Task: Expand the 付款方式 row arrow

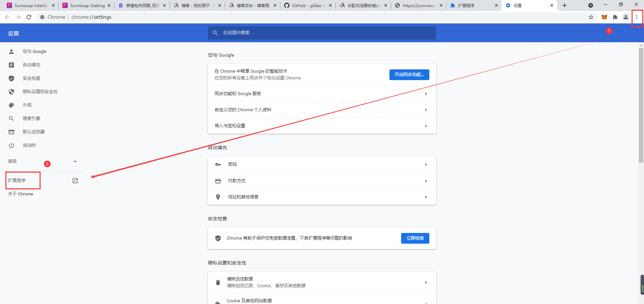Action: tap(426, 181)
